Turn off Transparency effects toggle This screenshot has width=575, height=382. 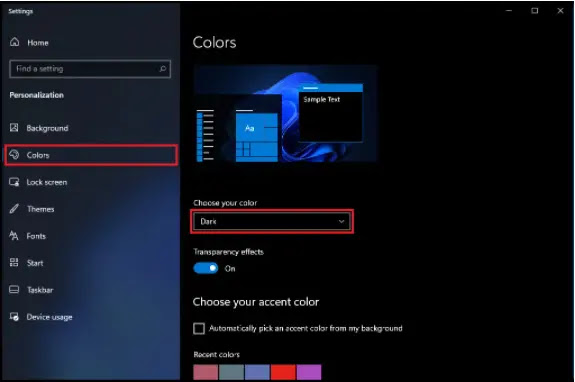[x=206, y=268]
